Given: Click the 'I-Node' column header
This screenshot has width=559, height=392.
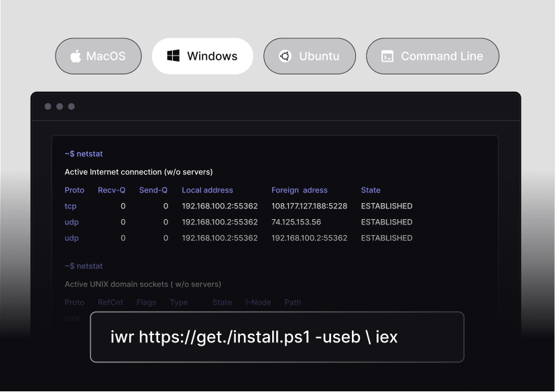Looking at the screenshot, I should (258, 302).
